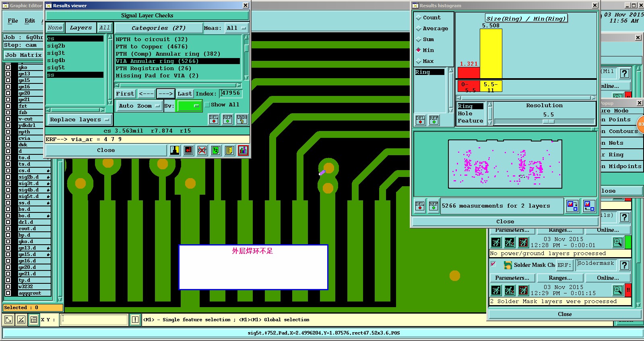Click the green 1/2 page icon
This screenshot has width=644, height=341.
click(x=216, y=150)
